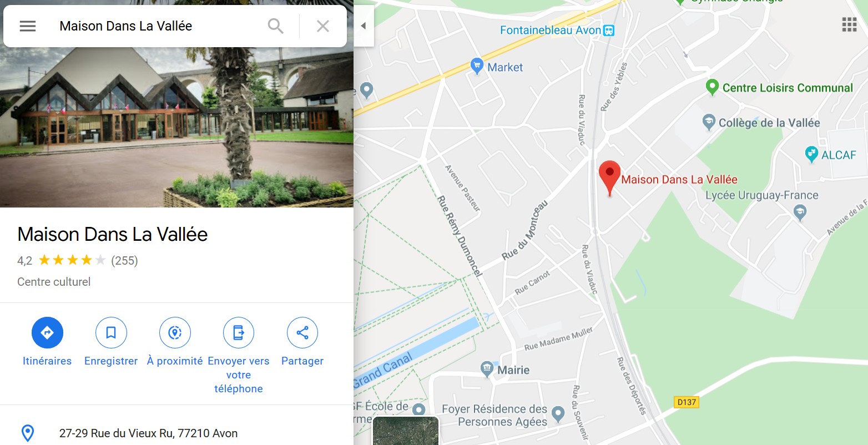Click the address 27-29 Rue du Vieux Ru

point(148,433)
